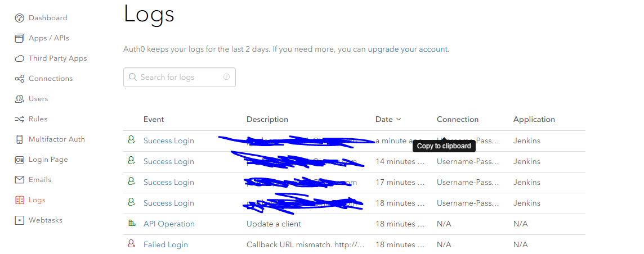The image size is (644, 254).
Task: Click the Logs page heading
Action: click(x=149, y=15)
